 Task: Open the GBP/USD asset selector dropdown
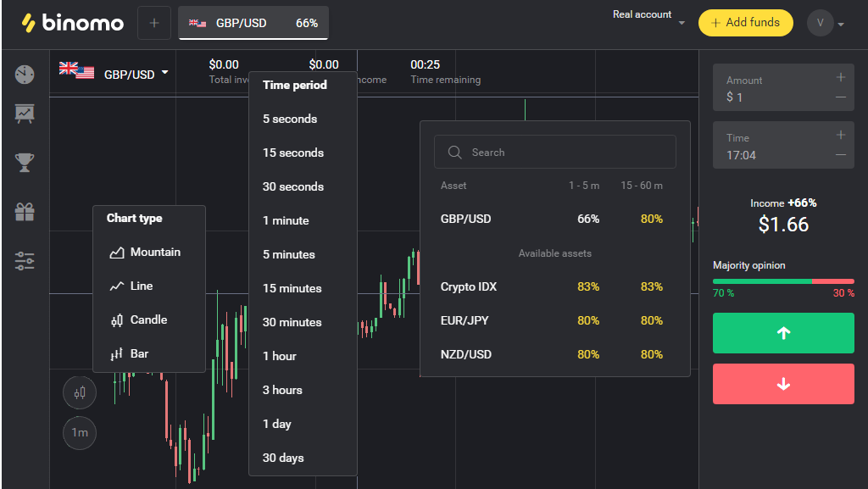(x=114, y=73)
